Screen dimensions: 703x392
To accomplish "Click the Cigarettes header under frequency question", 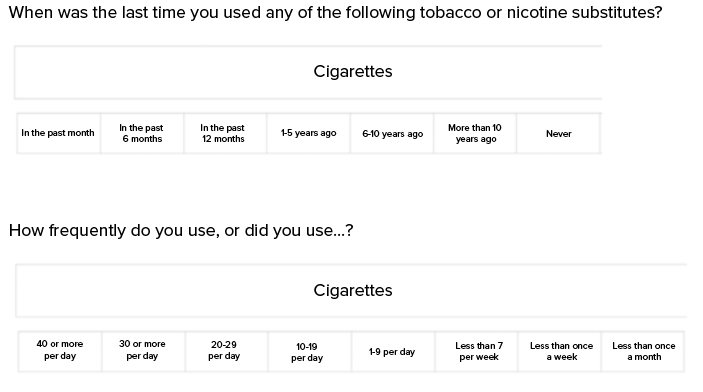I will tap(351, 291).
